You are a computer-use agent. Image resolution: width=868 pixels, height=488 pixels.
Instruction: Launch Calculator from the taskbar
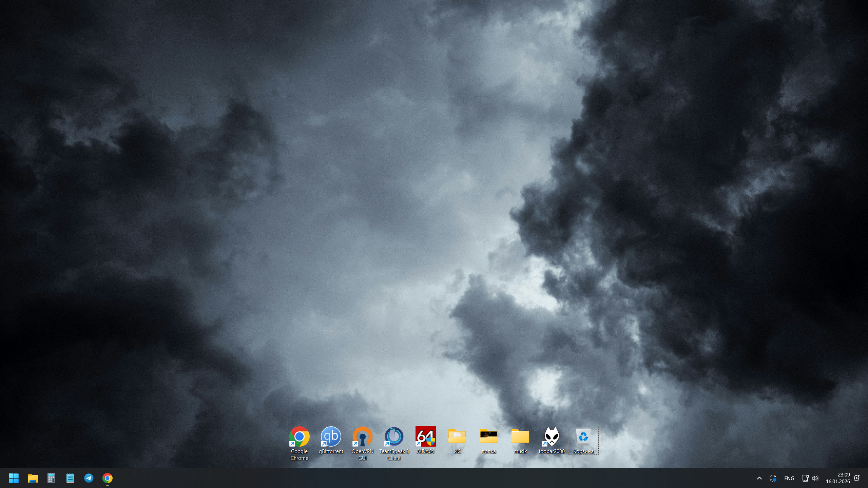pos(51,478)
